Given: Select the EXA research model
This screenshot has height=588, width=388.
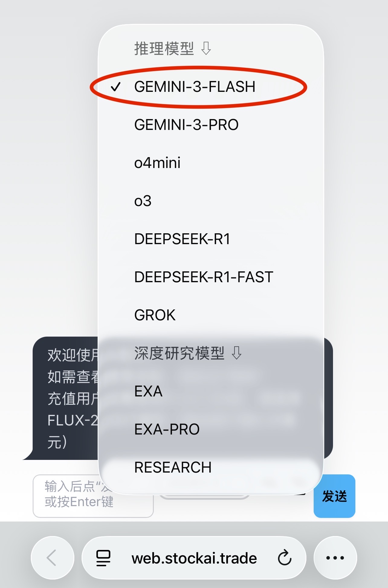Looking at the screenshot, I should [148, 391].
